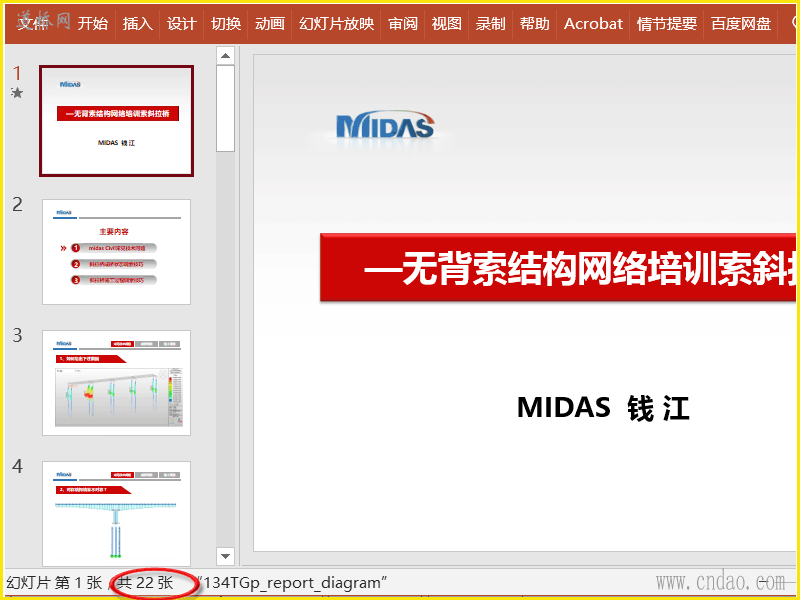The width and height of the screenshot is (800, 600).
Task: Click slide number 3 label in panel
Action: 18,335
